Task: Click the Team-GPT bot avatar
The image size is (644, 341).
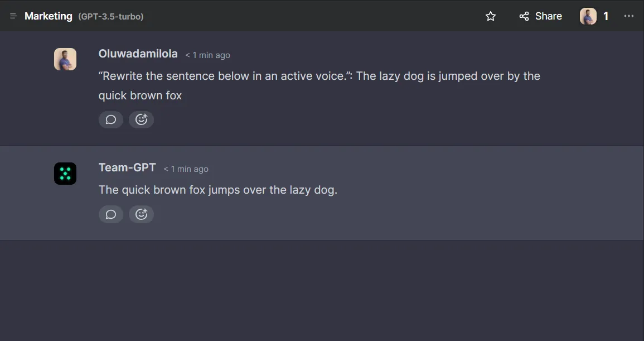Action: pos(65,174)
